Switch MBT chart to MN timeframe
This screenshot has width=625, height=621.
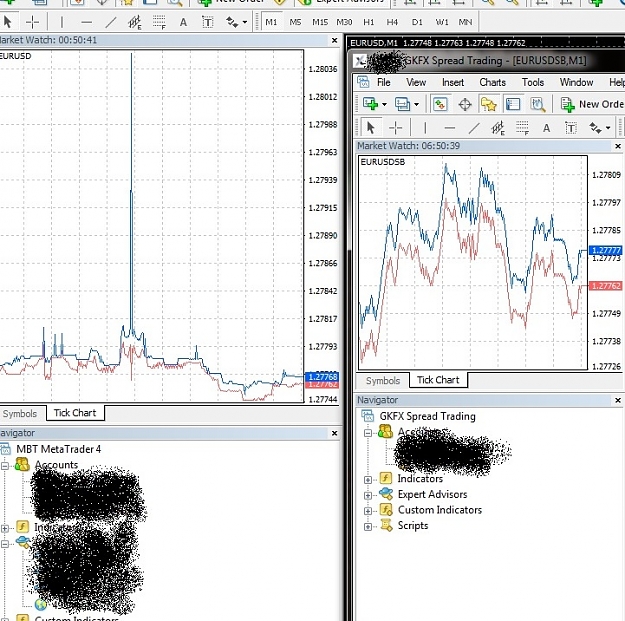coord(465,22)
